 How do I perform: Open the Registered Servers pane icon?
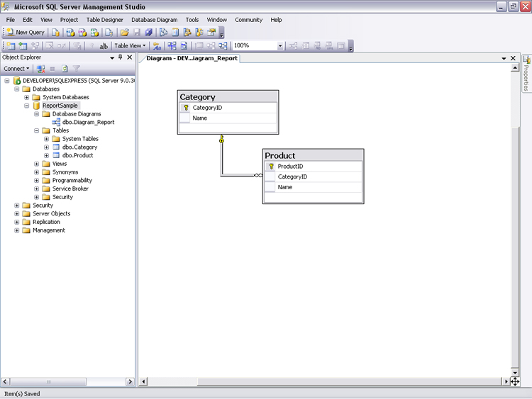163,32
